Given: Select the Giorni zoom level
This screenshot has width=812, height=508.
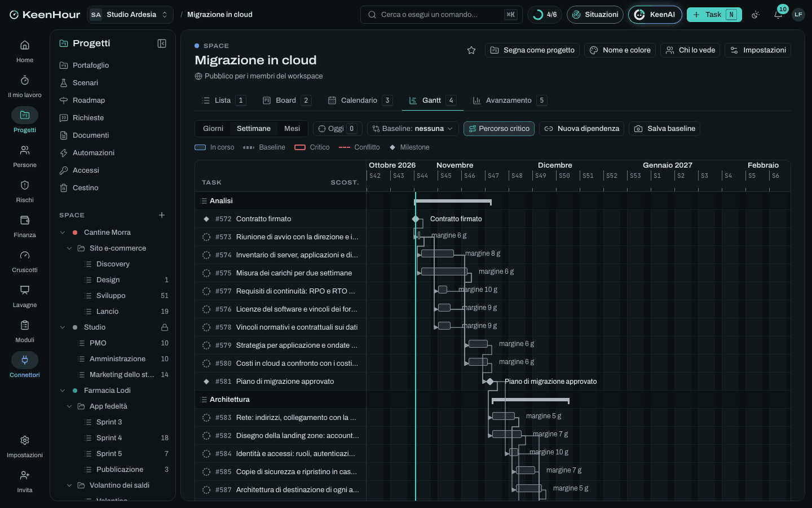Looking at the screenshot, I should click(x=213, y=129).
